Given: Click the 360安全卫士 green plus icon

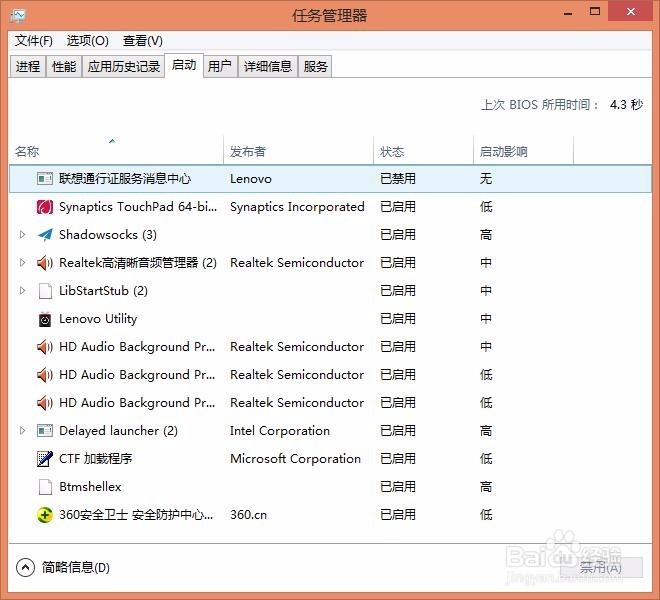Looking at the screenshot, I should [x=45, y=515].
